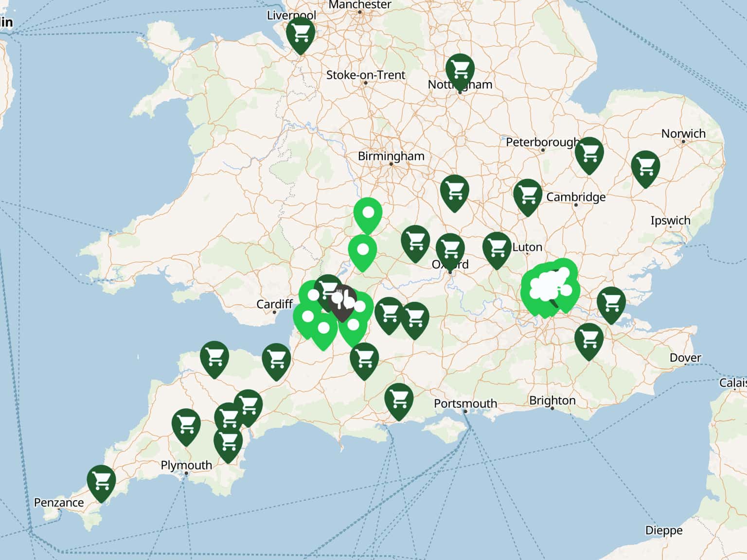The width and height of the screenshot is (747, 560).
Task: Select the shop marker on Oxford
Action: 450,250
